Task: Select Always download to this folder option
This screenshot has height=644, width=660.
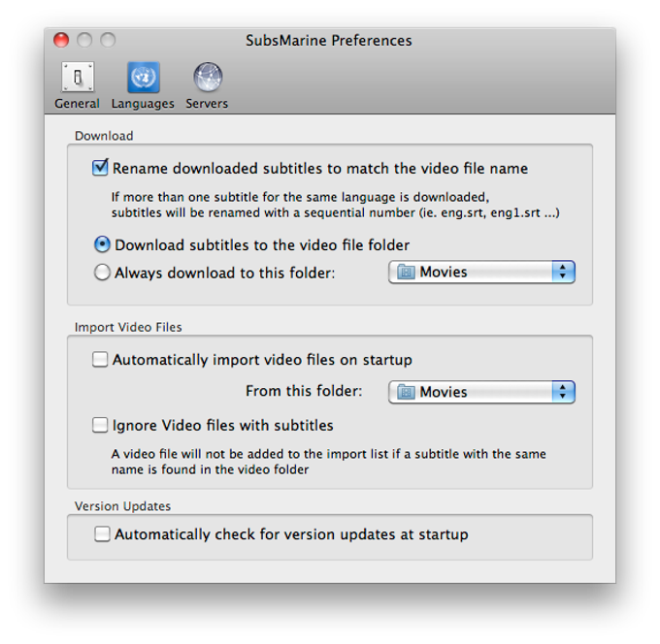Action: [102, 273]
